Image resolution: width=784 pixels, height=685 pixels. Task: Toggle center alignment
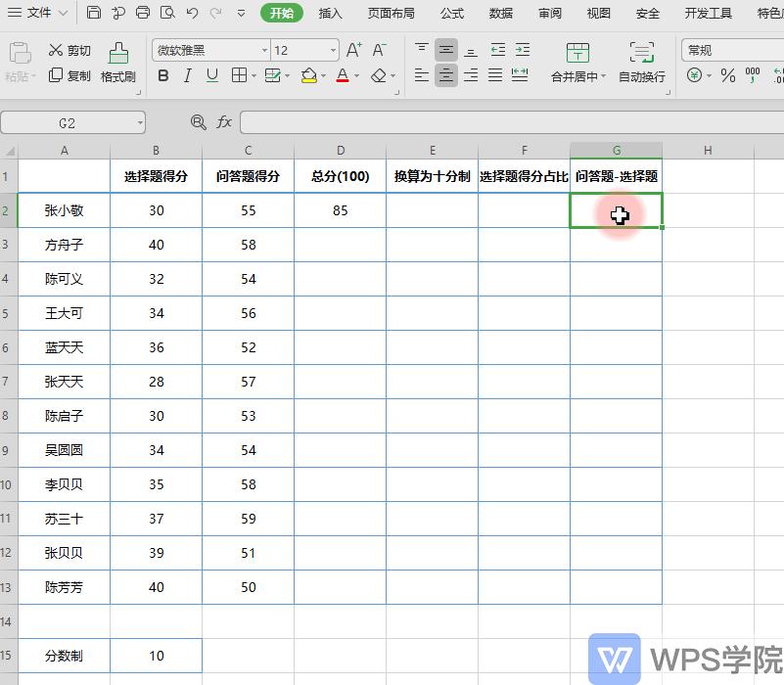446,76
